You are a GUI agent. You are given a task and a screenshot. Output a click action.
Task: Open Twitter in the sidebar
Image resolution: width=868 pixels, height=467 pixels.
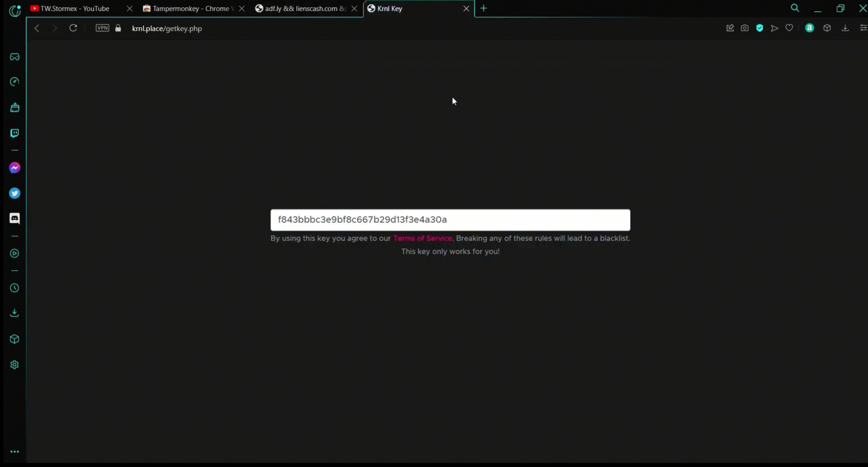[x=15, y=193]
